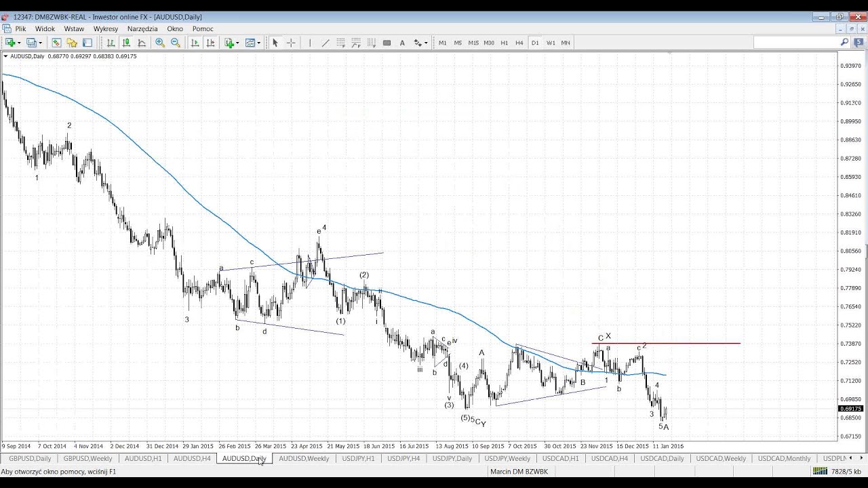868x488 pixels.
Task: Open the Terminal panel icon
Action: (x=87, y=43)
